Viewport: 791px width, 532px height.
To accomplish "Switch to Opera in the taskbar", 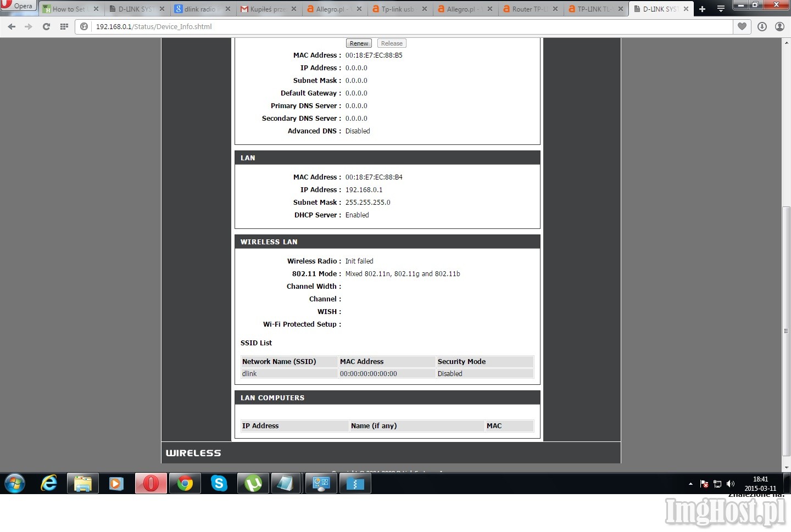I will click(x=151, y=484).
